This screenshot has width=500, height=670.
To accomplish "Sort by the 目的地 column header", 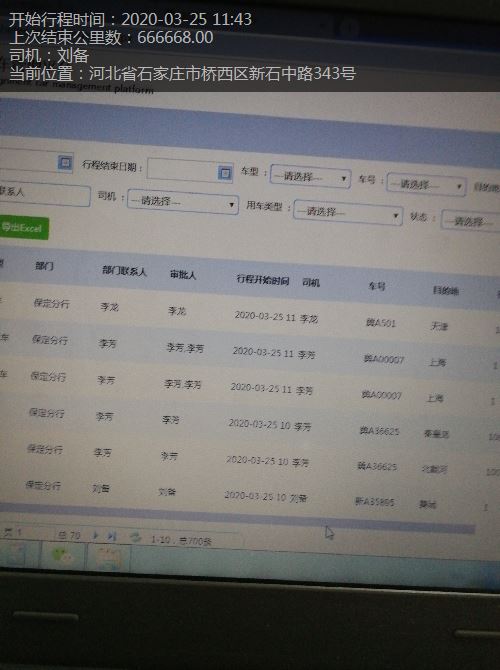I will (x=446, y=291).
